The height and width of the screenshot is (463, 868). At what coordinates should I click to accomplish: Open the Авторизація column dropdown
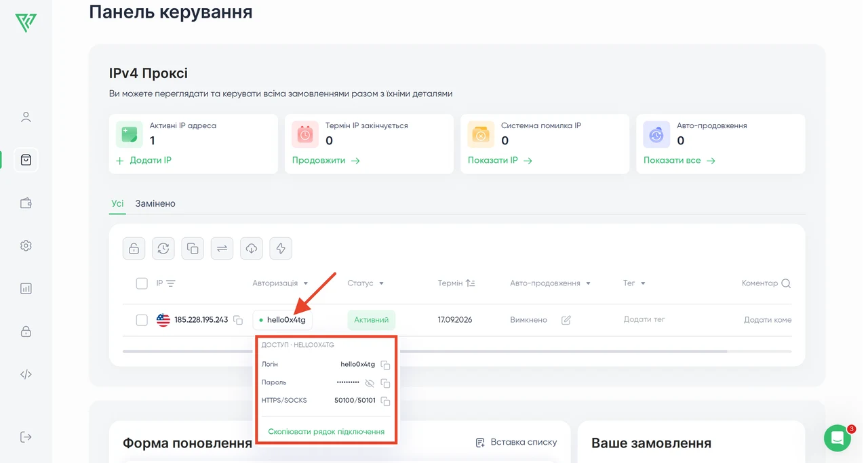pos(306,283)
